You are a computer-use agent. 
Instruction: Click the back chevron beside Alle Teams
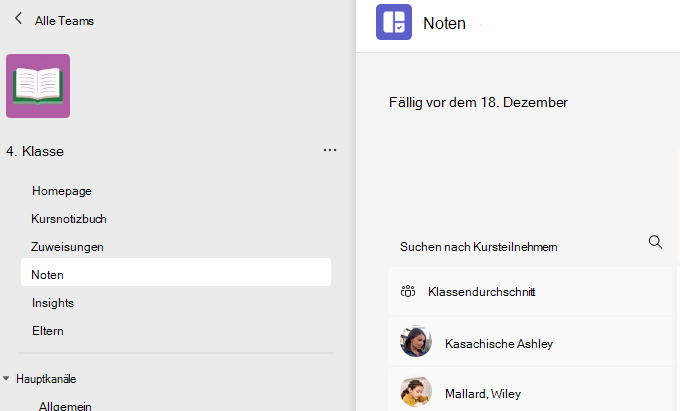click(18, 19)
